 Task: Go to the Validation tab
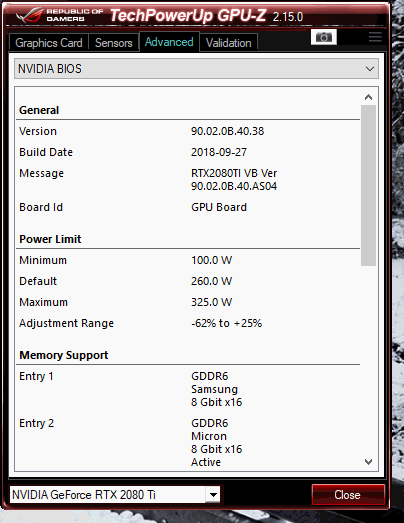pos(229,43)
